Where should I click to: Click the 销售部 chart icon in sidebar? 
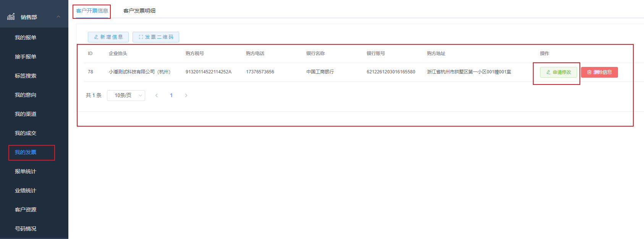click(x=11, y=17)
